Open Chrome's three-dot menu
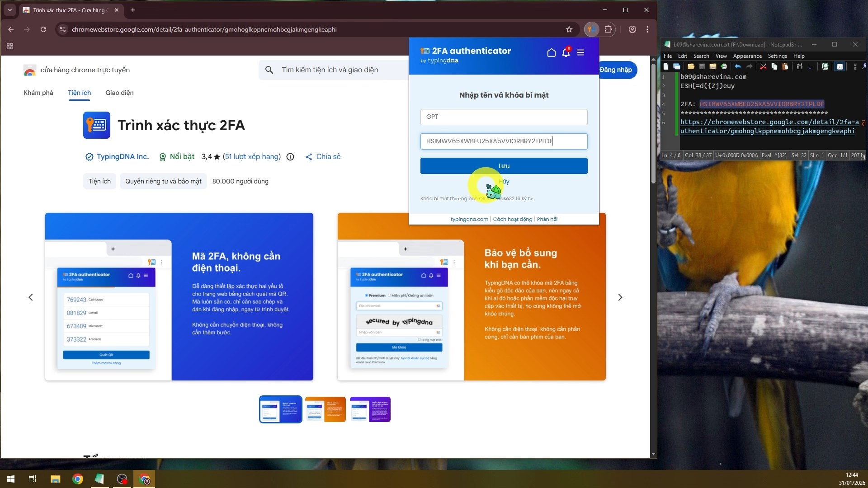 (647, 29)
